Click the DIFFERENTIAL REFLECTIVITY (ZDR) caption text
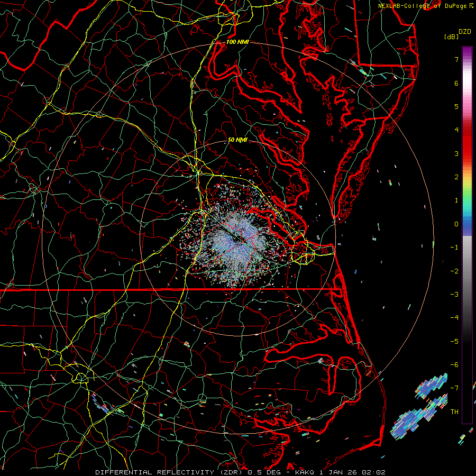 [x=170, y=472]
